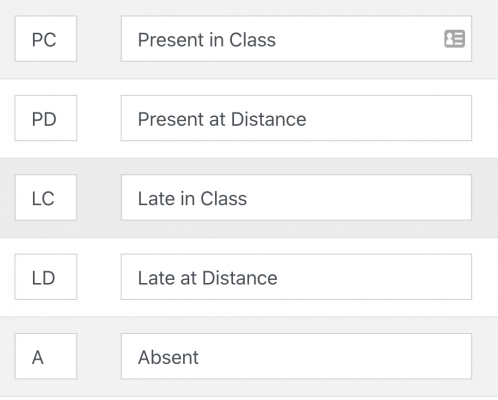Click the Late at Distance field
The image size is (498, 400).
pyautogui.click(x=296, y=277)
